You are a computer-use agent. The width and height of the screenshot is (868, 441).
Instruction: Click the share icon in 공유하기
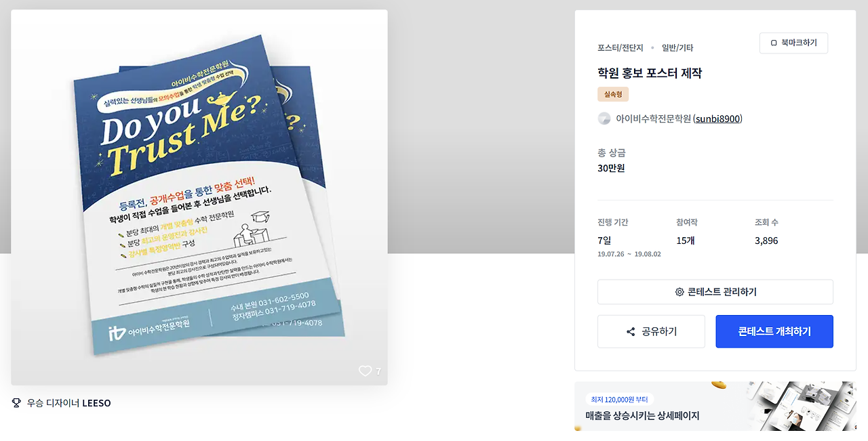tap(631, 332)
